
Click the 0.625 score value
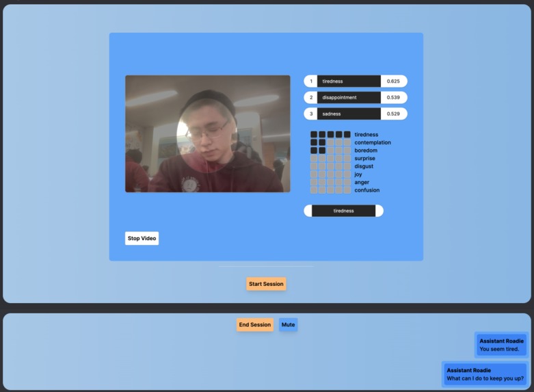click(x=393, y=81)
